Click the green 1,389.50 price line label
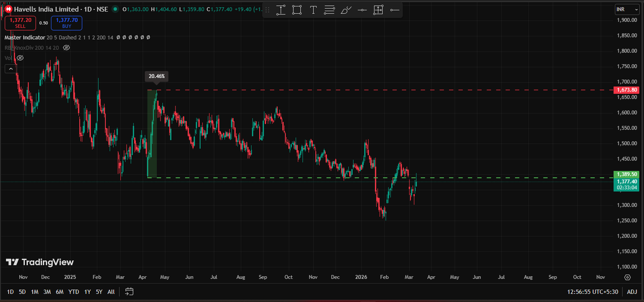The height and width of the screenshot is (302, 644). (x=627, y=174)
